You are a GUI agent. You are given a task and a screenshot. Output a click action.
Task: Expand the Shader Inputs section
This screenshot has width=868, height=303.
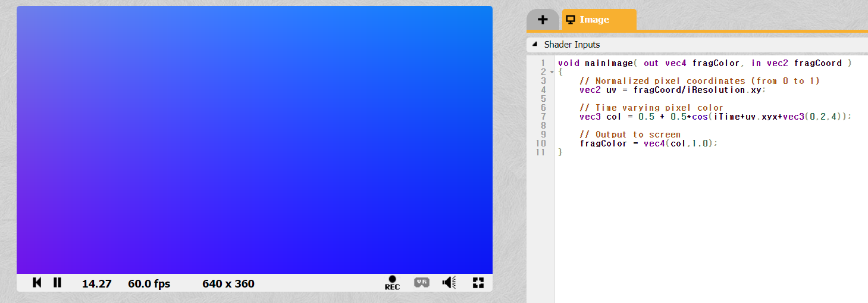(x=534, y=45)
